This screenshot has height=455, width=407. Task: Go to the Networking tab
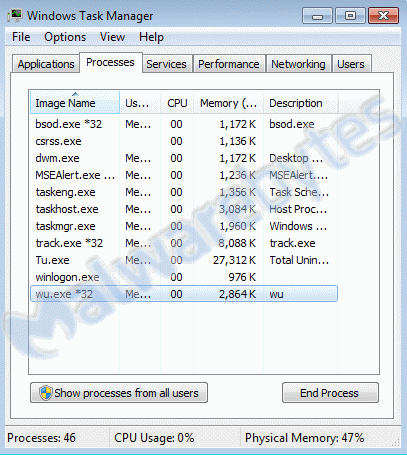[298, 64]
